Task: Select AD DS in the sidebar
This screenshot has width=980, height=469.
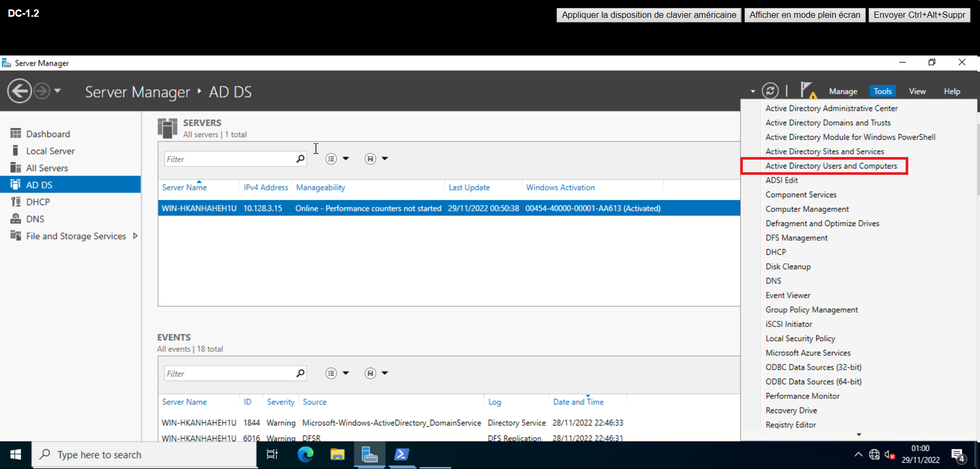Action: click(x=70, y=185)
